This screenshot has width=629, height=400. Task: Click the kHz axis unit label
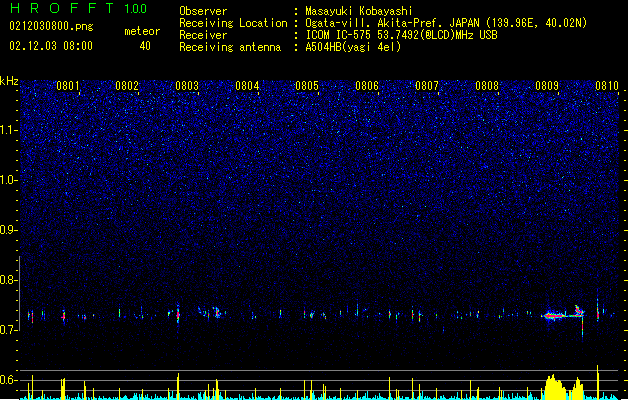click(9, 81)
